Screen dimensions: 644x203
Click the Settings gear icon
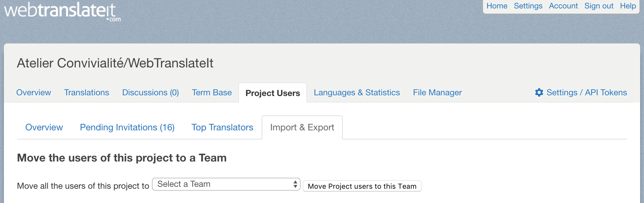(539, 92)
